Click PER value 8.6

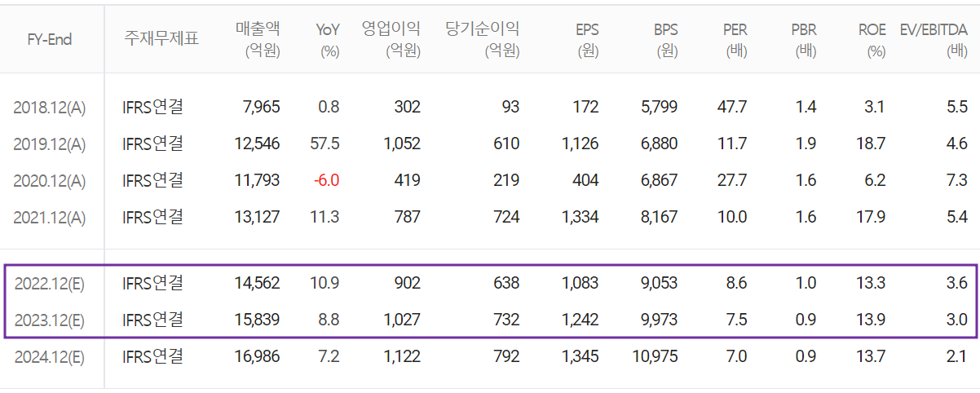[x=736, y=283]
